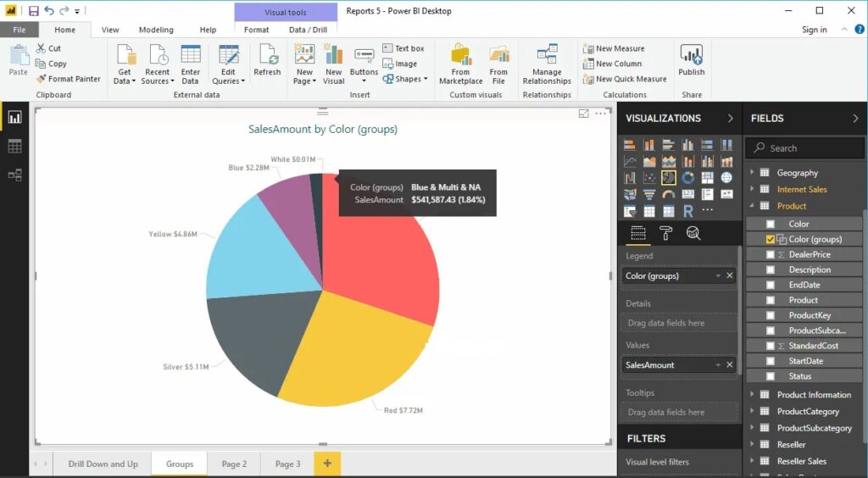Image resolution: width=868 pixels, height=478 pixels.
Task: Expand the Product Information table
Action: pyautogui.click(x=753, y=394)
